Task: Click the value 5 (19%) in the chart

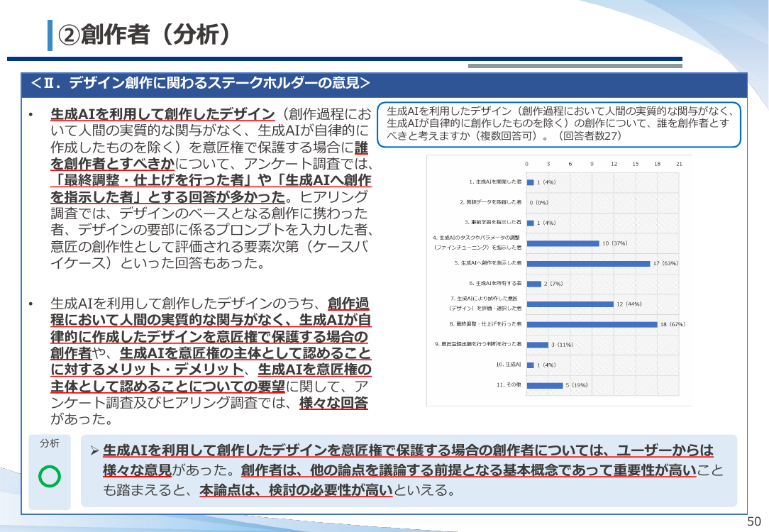Action: click(576, 385)
